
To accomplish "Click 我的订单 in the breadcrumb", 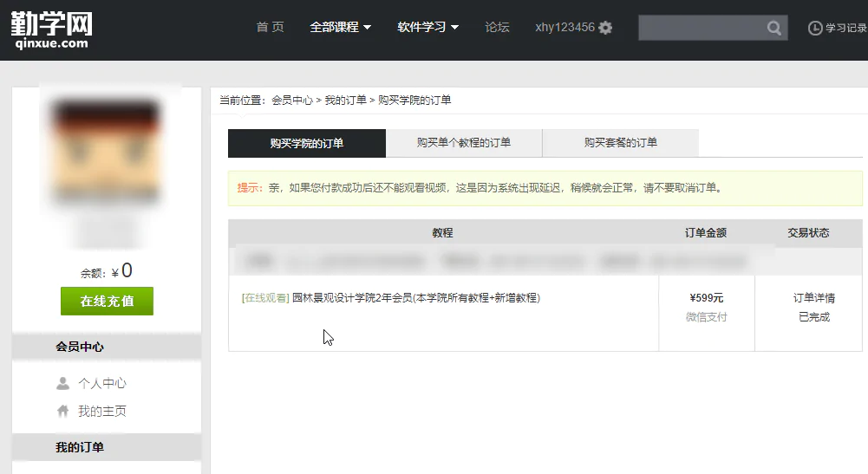I will pos(345,101).
